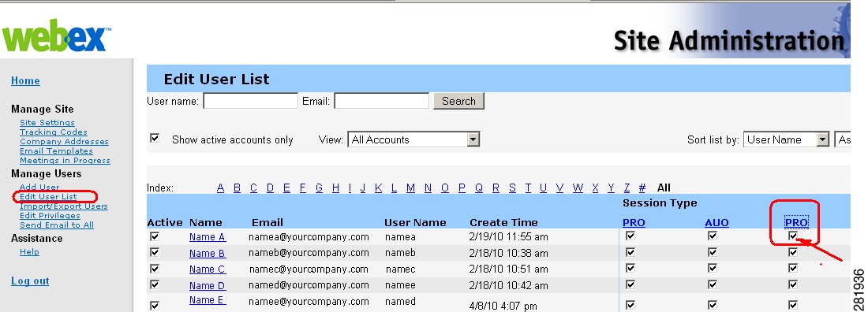Viewport: 868px width, 312px height.
Task: Go to Edit Privileges
Action: [x=50, y=216]
